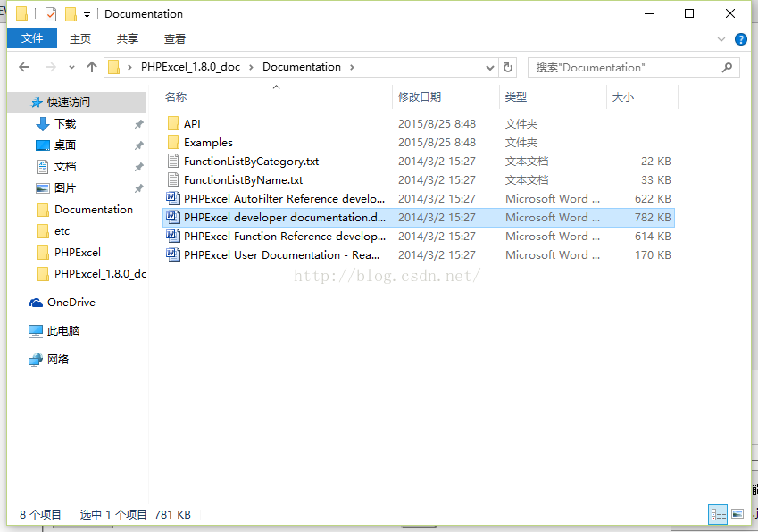
Task: Select the FunctionListByCategory.txt file icon
Action: pos(173,161)
